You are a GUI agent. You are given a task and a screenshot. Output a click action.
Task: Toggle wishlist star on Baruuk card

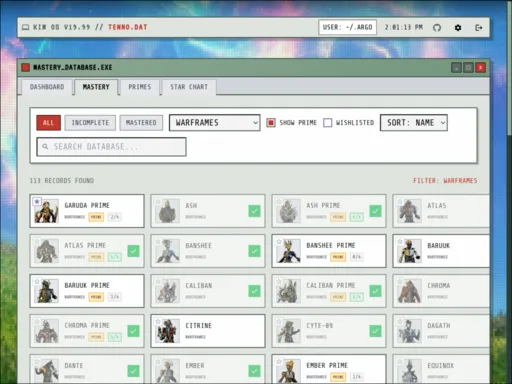tap(400, 241)
